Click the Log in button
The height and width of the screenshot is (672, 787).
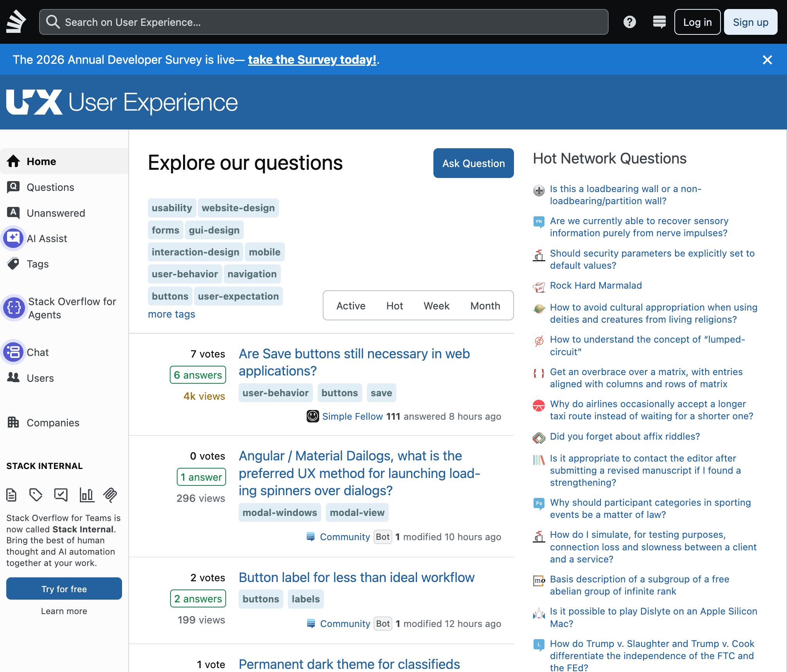tap(697, 22)
